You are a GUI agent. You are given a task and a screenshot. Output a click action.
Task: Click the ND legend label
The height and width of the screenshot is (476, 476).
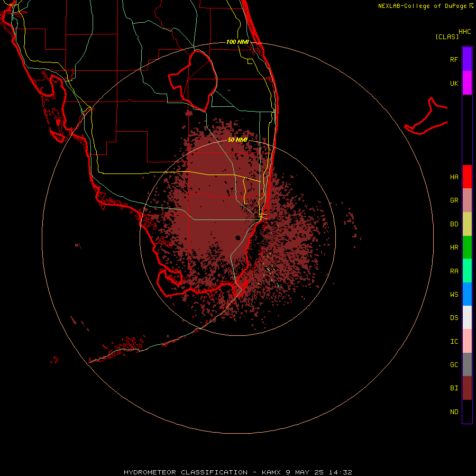(454, 412)
